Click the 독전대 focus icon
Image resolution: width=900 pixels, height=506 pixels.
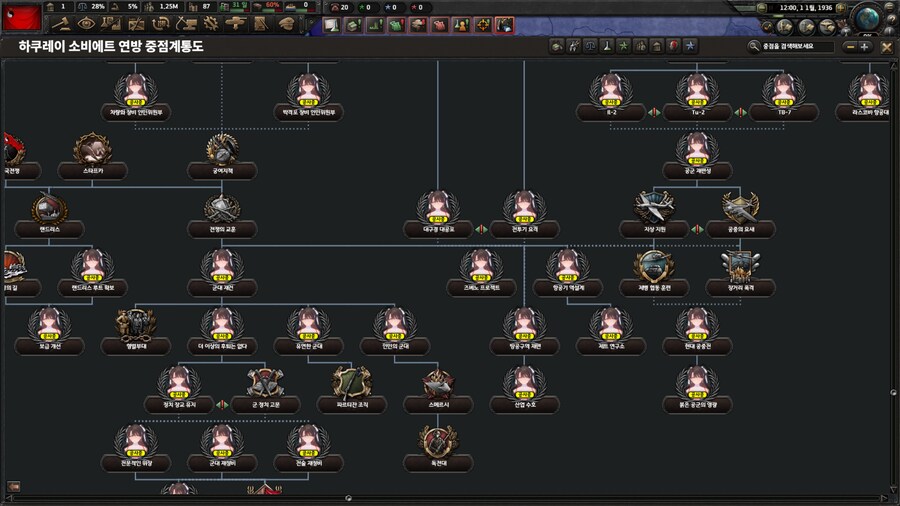coord(436,442)
